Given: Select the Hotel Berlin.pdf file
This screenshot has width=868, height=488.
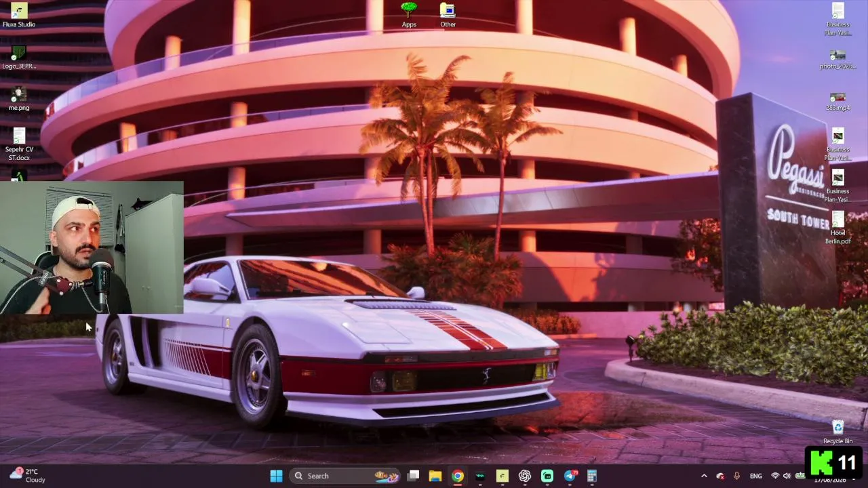Looking at the screenshot, I should click(837, 228).
